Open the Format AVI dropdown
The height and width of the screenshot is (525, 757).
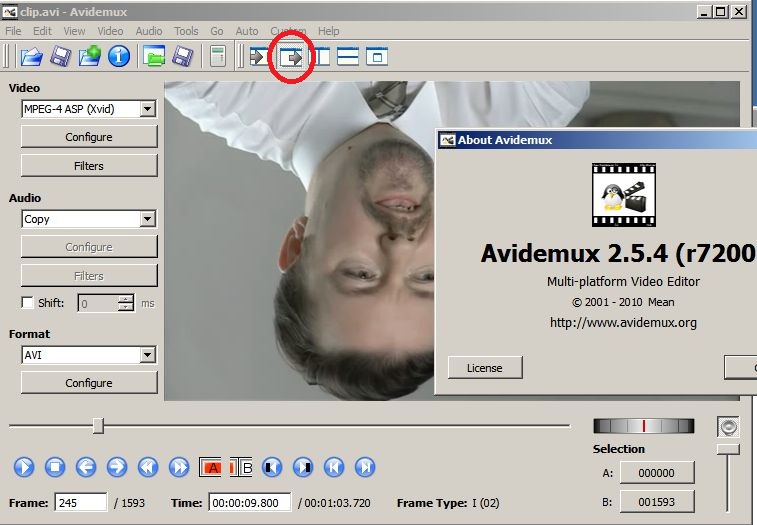tap(148, 355)
